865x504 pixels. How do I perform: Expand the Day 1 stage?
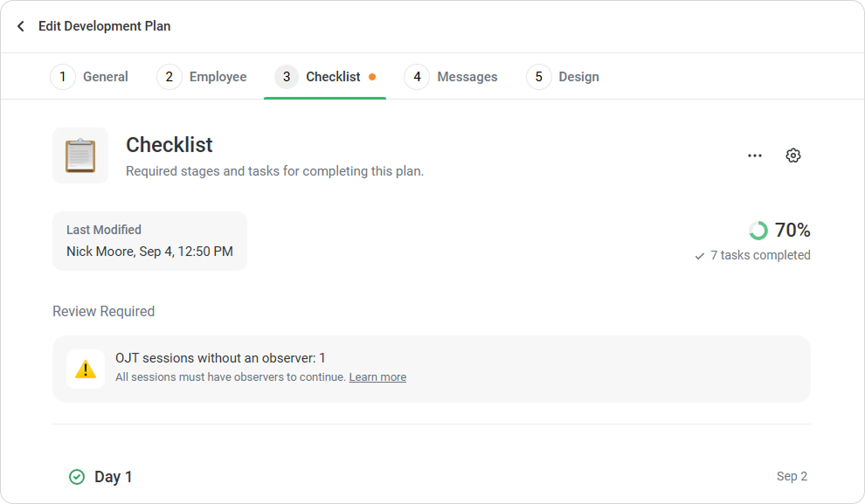coord(114,477)
